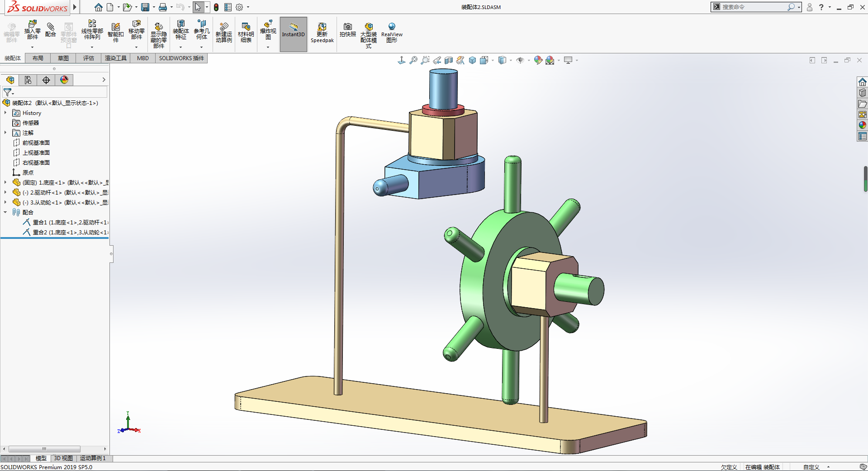This screenshot has width=868, height=471.
Task: Open the SOLIDWORKS 插件 tab
Action: coord(181,58)
